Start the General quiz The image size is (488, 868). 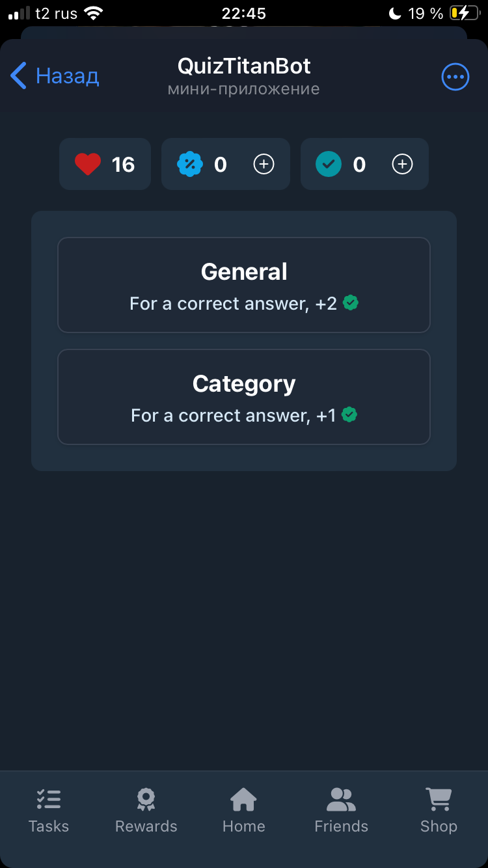tap(244, 284)
